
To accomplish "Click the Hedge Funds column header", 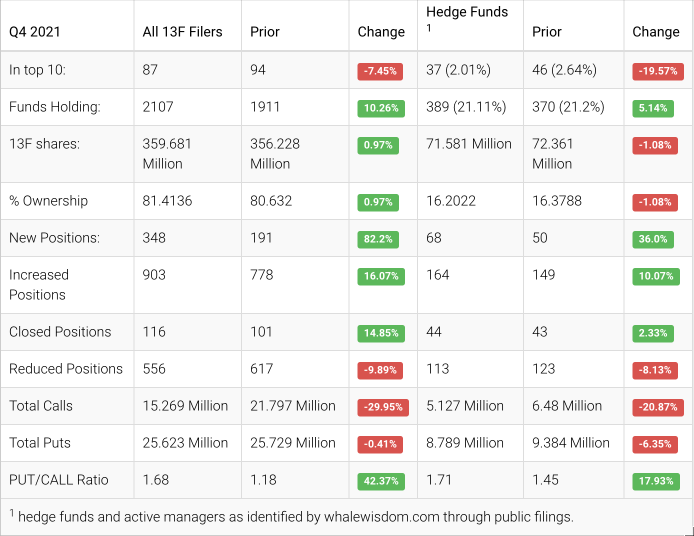I will pos(467,13).
